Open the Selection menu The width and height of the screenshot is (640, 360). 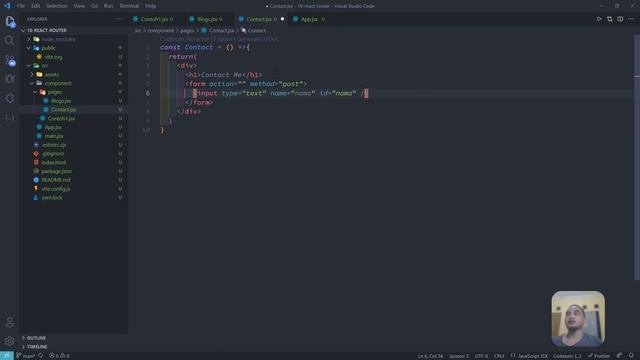pos(57,6)
